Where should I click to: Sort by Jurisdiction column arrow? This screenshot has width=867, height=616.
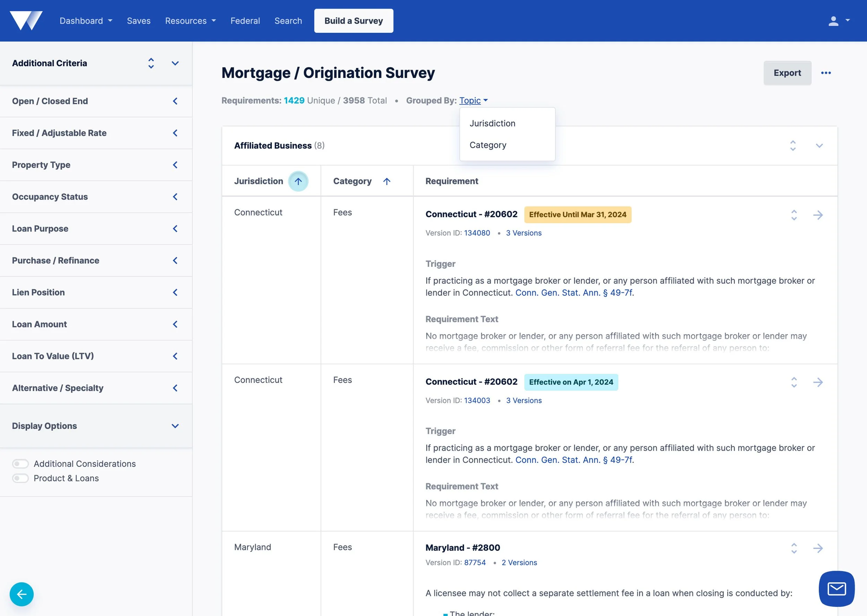pos(298,181)
